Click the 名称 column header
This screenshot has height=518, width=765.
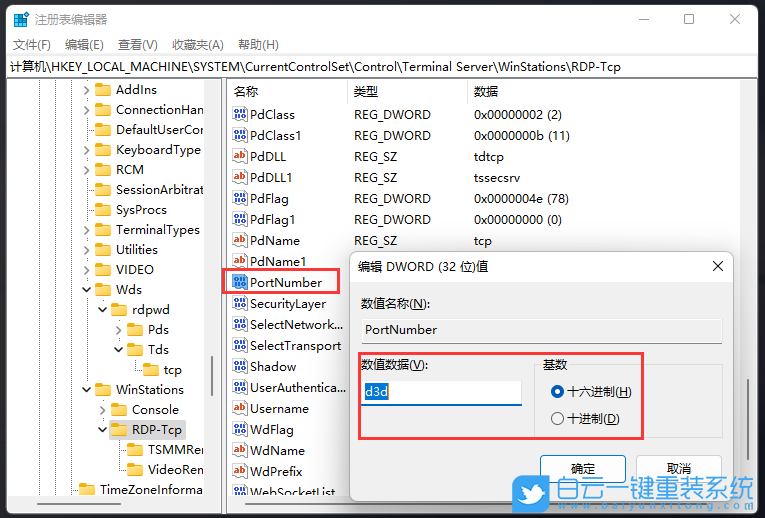pyautogui.click(x=288, y=92)
